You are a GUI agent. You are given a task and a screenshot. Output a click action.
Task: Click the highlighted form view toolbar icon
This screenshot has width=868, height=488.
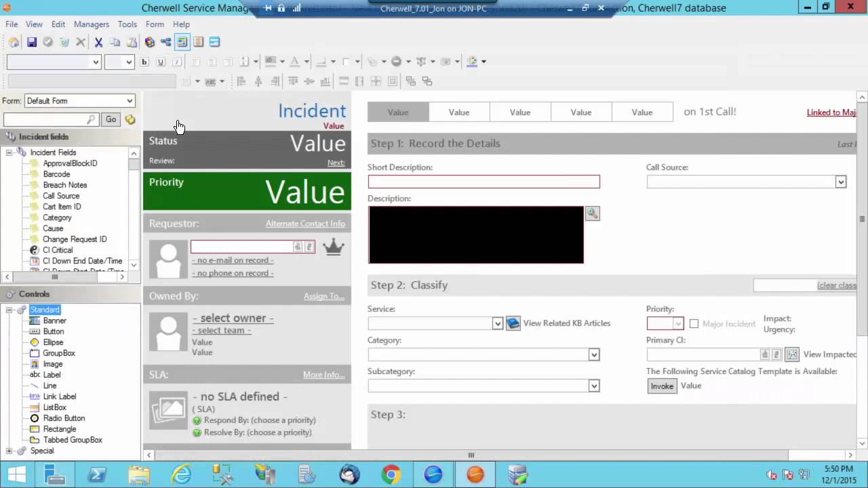click(182, 42)
